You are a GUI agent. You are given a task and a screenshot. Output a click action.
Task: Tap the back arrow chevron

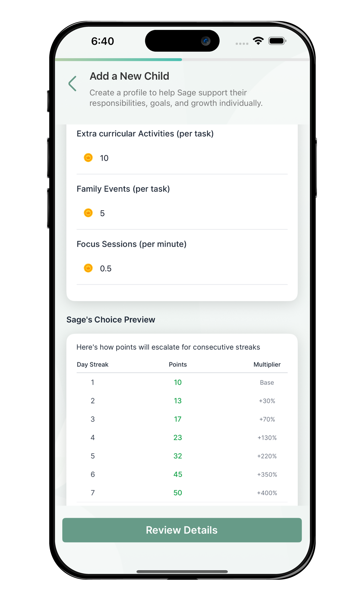pos(73,84)
